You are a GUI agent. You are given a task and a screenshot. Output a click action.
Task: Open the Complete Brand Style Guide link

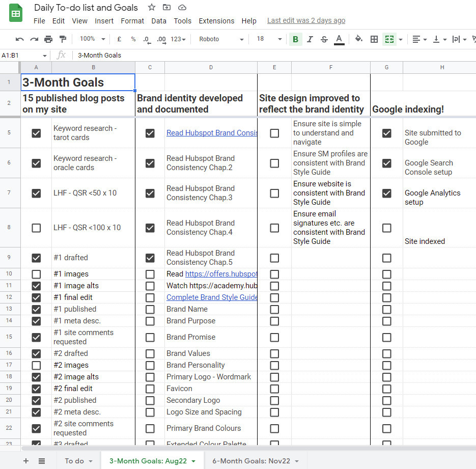tap(212, 297)
